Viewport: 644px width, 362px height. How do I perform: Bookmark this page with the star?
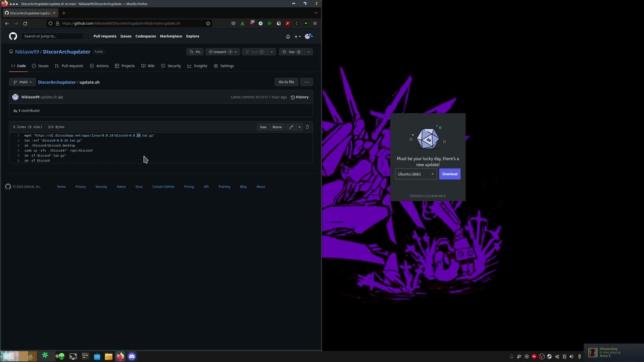208,23
